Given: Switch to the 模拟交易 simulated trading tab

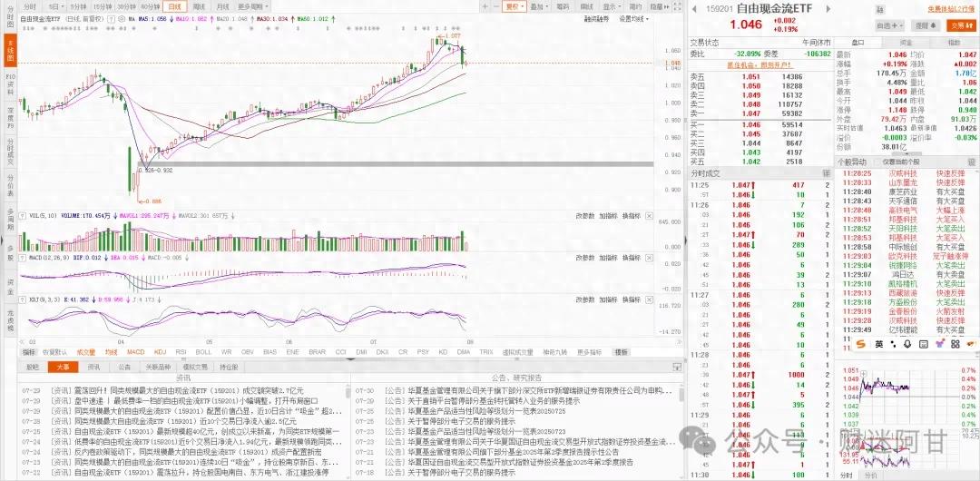Looking at the screenshot, I should (194, 368).
